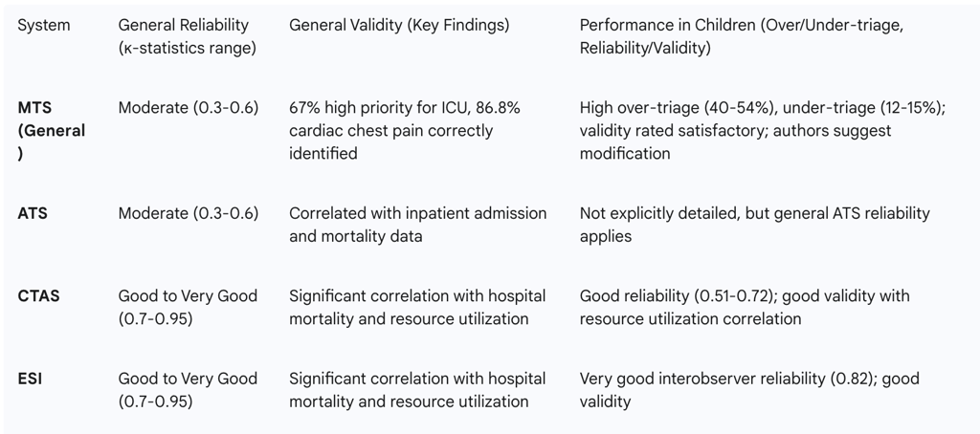Click the ESI hospital mortality correlation cell
The width and height of the screenshot is (980, 434).
tap(417, 390)
